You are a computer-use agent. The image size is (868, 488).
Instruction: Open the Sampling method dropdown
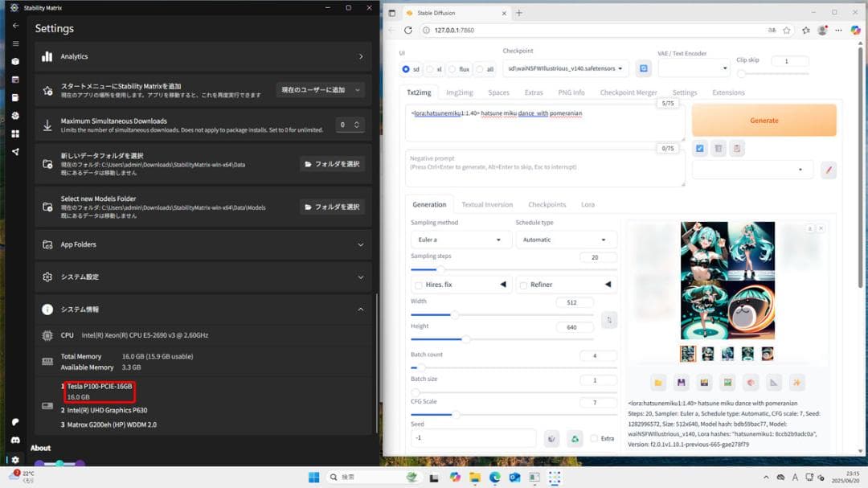coord(461,239)
